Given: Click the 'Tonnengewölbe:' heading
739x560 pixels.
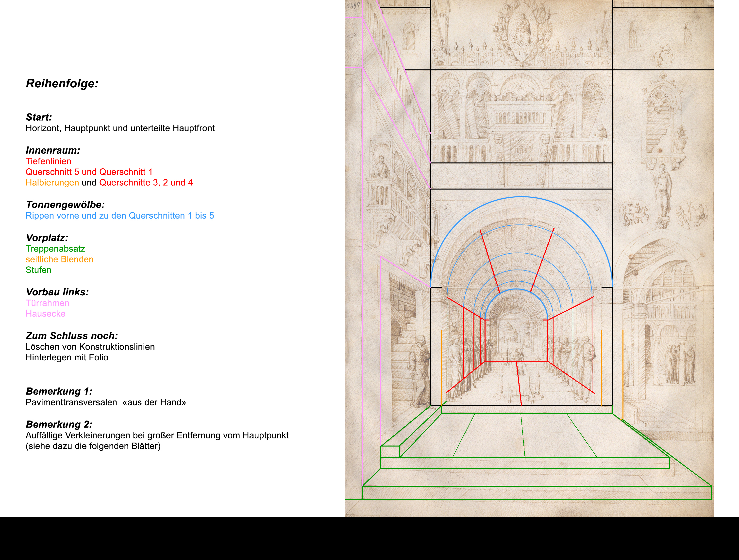Looking at the screenshot, I should tap(65, 205).
